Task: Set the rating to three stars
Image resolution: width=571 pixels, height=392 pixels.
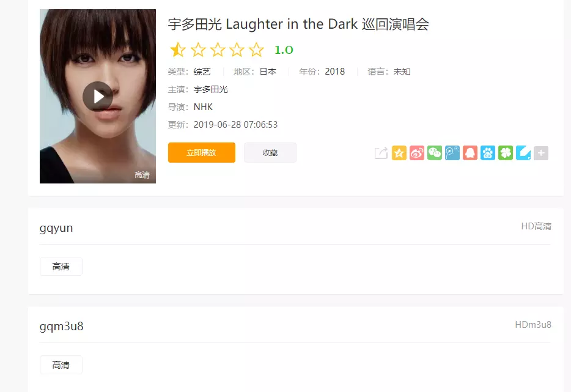Action: click(x=218, y=50)
